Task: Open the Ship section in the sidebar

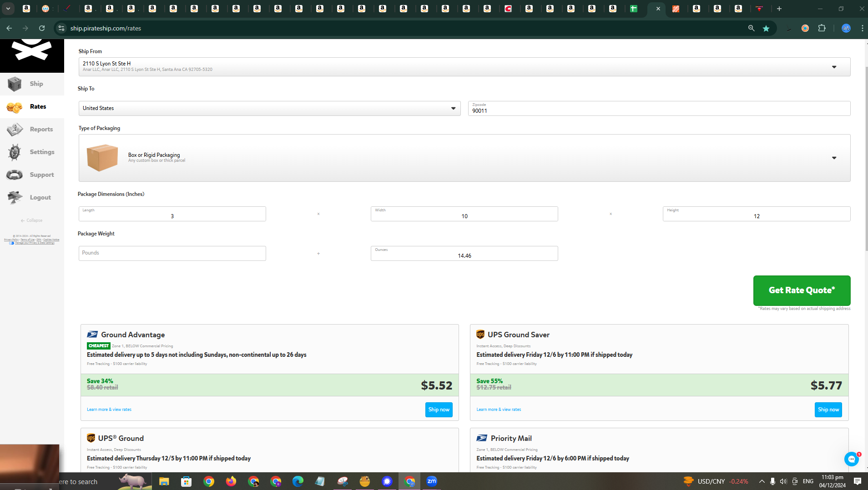Action: pos(32,84)
